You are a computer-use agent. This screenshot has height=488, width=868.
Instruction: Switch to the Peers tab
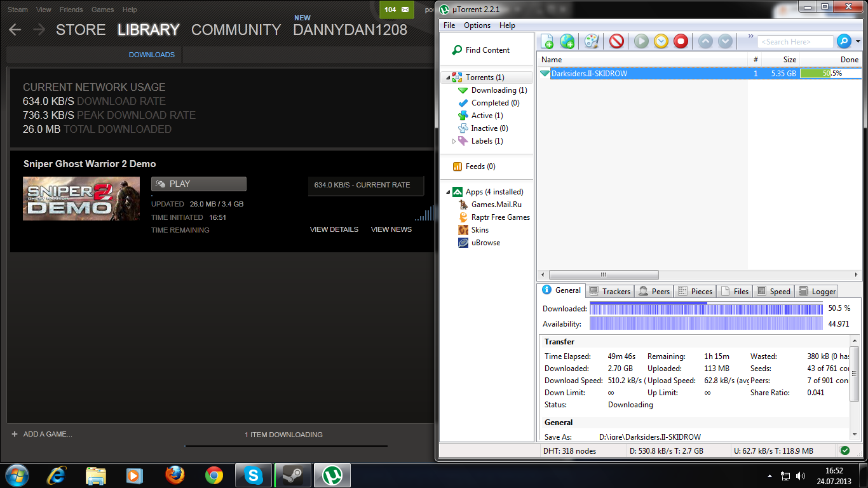[653, 291]
